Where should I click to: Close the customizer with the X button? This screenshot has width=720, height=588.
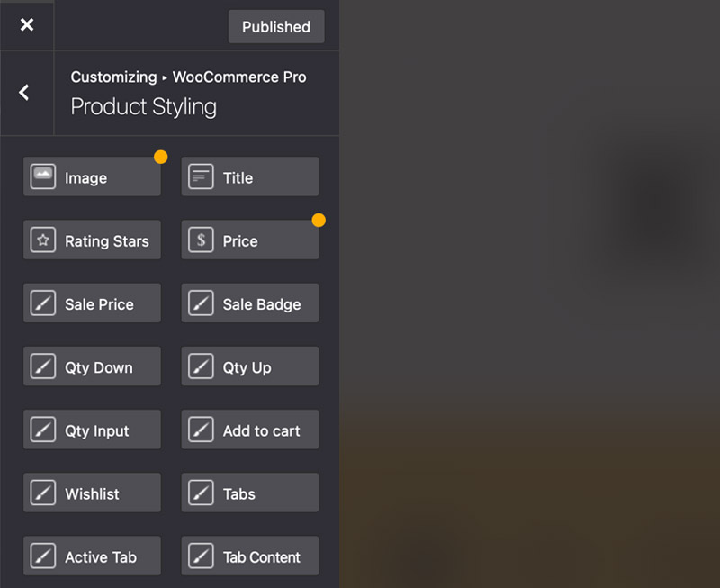coord(27,25)
